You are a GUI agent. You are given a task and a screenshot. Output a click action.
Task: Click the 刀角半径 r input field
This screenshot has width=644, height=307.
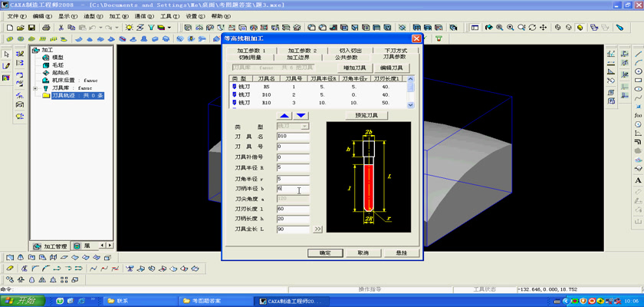tap(293, 178)
